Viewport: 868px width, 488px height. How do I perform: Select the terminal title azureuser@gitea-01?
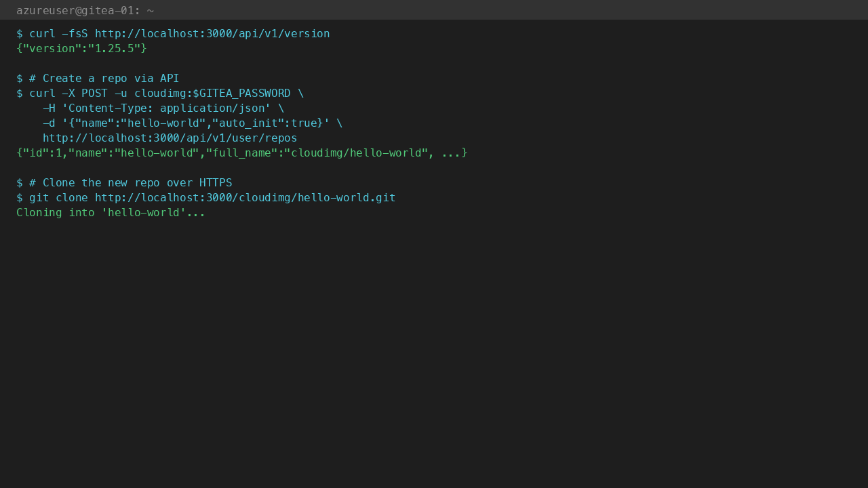coord(85,10)
